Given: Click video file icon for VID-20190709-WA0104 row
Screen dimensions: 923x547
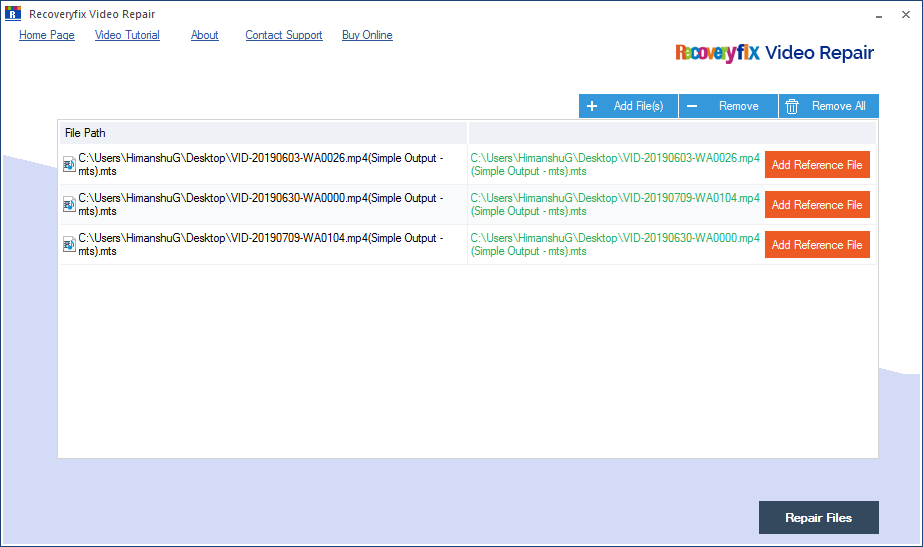Looking at the screenshot, I should tap(69, 245).
